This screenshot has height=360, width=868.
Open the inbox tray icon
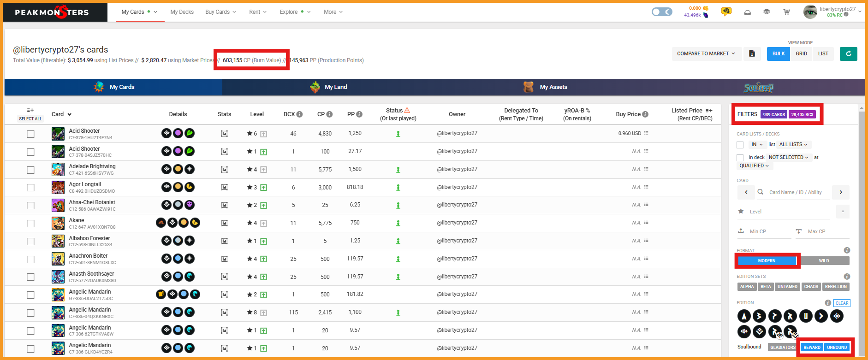(747, 12)
